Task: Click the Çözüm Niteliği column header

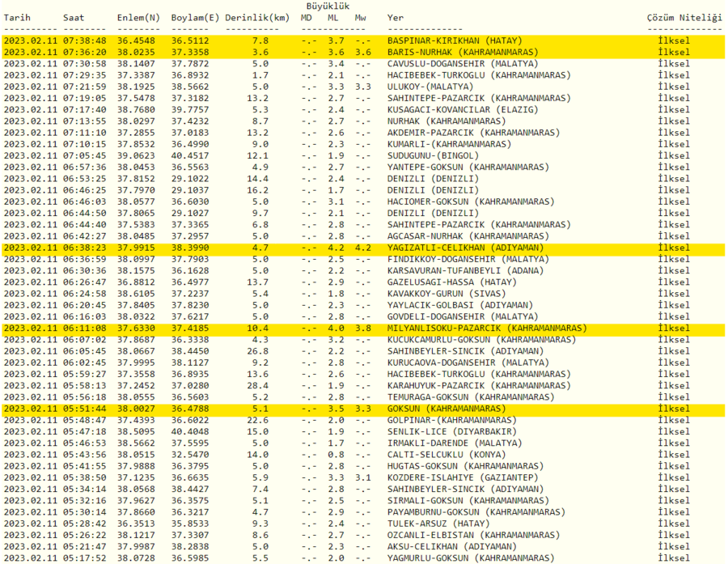Action: (x=683, y=17)
